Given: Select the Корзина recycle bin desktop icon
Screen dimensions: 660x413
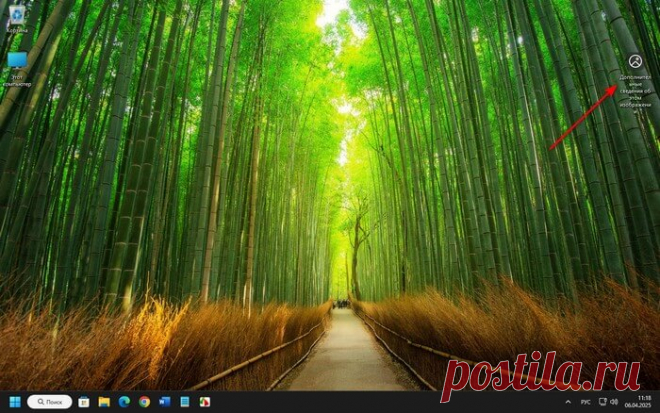Looking at the screenshot, I should pyautogui.click(x=17, y=14).
